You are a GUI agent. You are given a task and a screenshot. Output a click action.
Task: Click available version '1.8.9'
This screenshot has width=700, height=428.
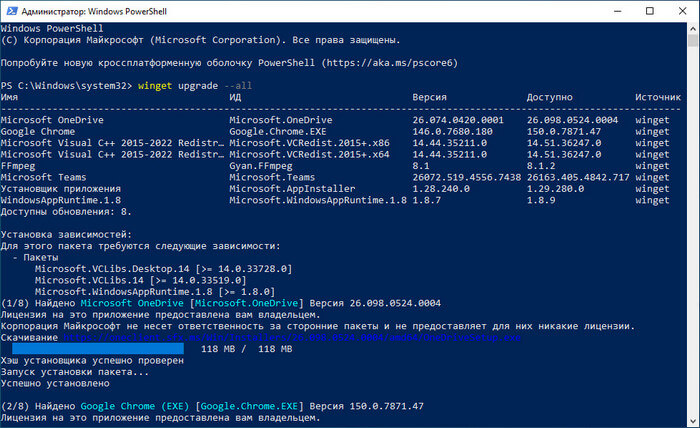541,200
